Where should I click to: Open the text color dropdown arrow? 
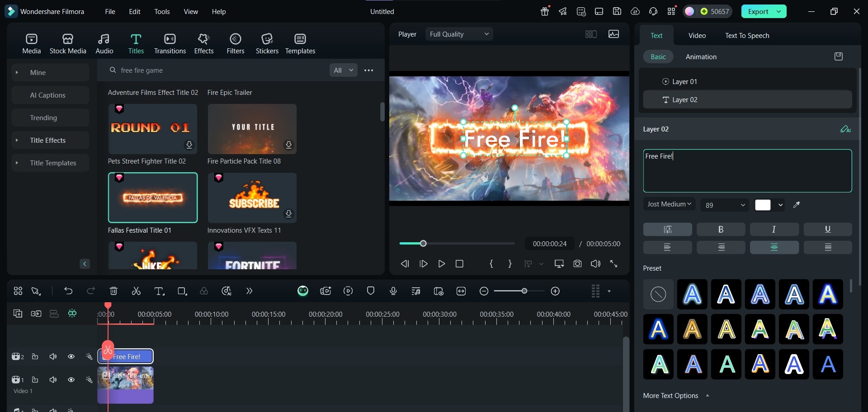click(x=780, y=205)
